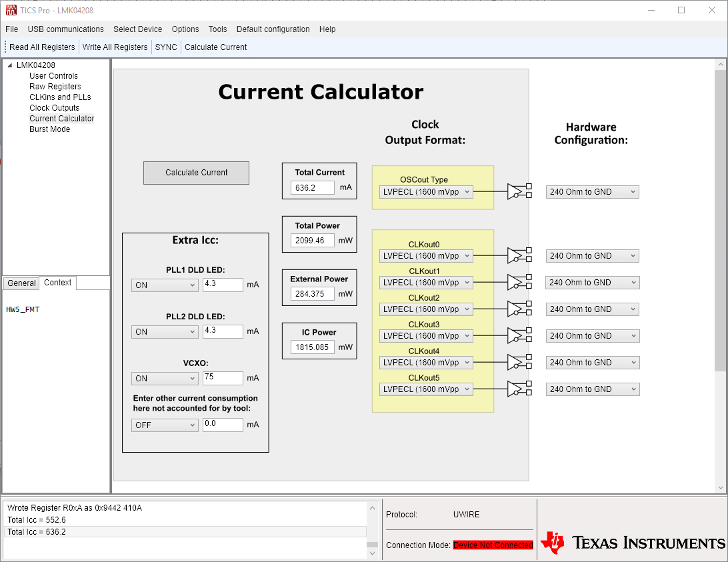Open the Options menu
The height and width of the screenshot is (562, 728).
(x=185, y=29)
